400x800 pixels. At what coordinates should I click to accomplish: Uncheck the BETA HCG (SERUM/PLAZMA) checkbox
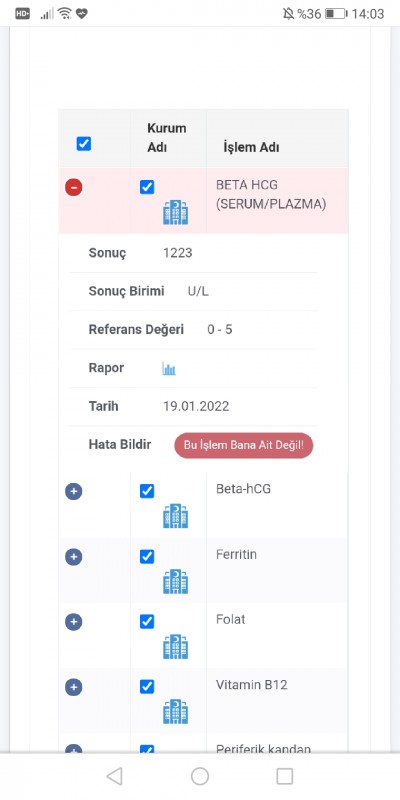[147, 187]
